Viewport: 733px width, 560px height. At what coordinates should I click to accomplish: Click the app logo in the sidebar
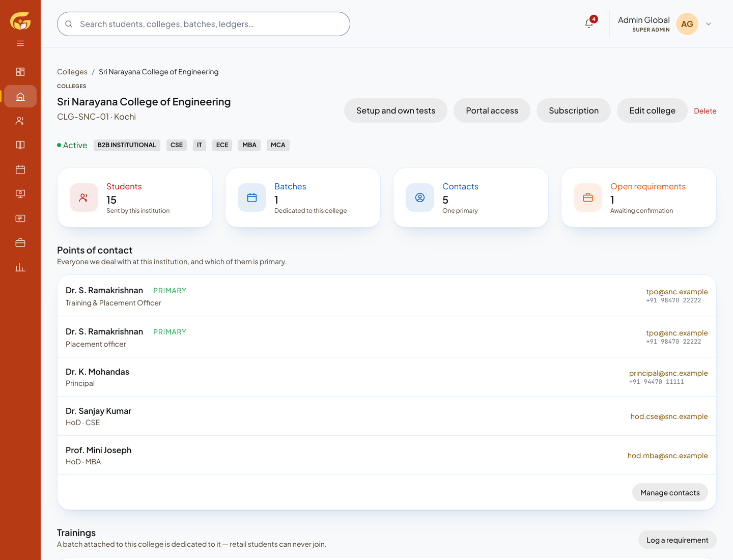click(x=20, y=21)
